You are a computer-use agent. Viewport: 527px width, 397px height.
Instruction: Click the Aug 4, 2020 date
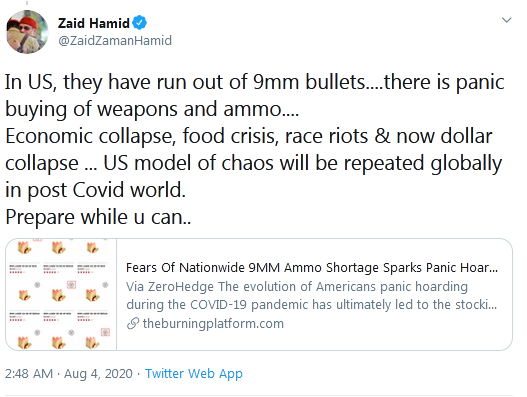pyautogui.click(x=98, y=373)
